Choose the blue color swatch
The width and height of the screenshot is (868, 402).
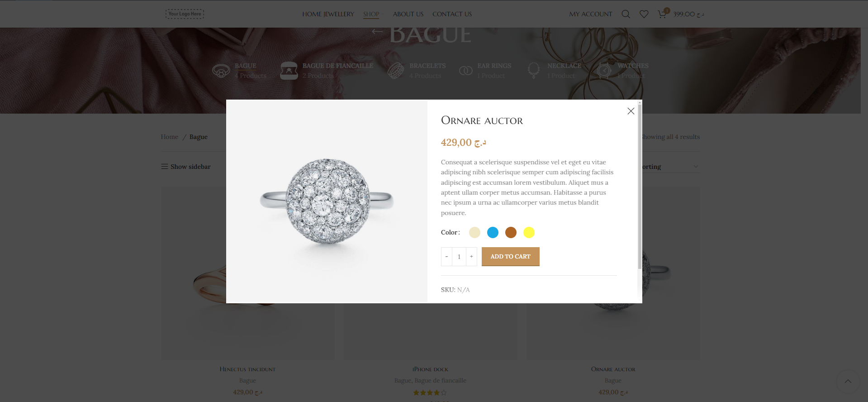pyautogui.click(x=493, y=232)
